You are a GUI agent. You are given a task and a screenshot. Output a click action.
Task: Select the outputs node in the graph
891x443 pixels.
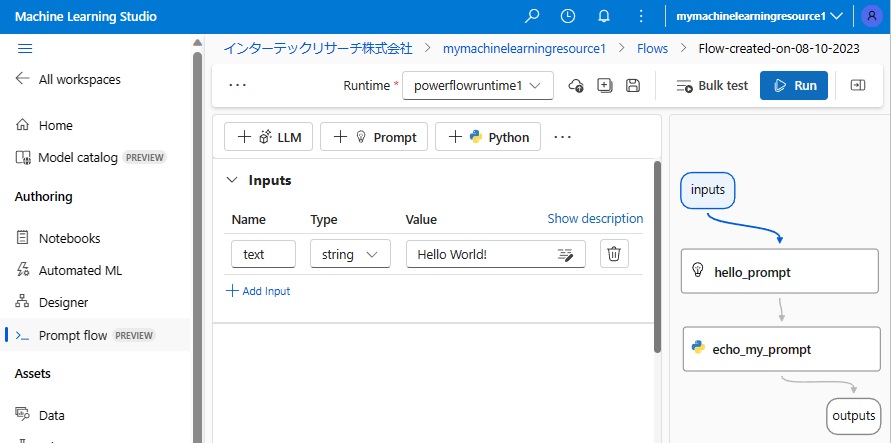[853, 416]
